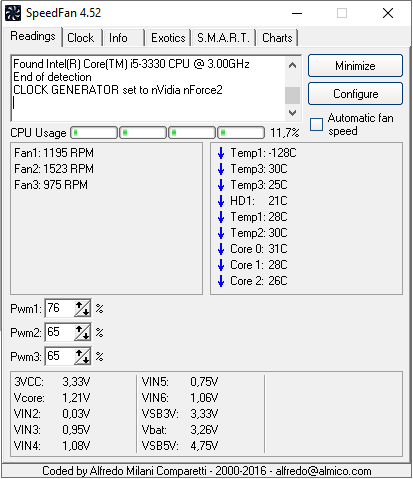Click the Minimize button in the panel

pos(355,66)
